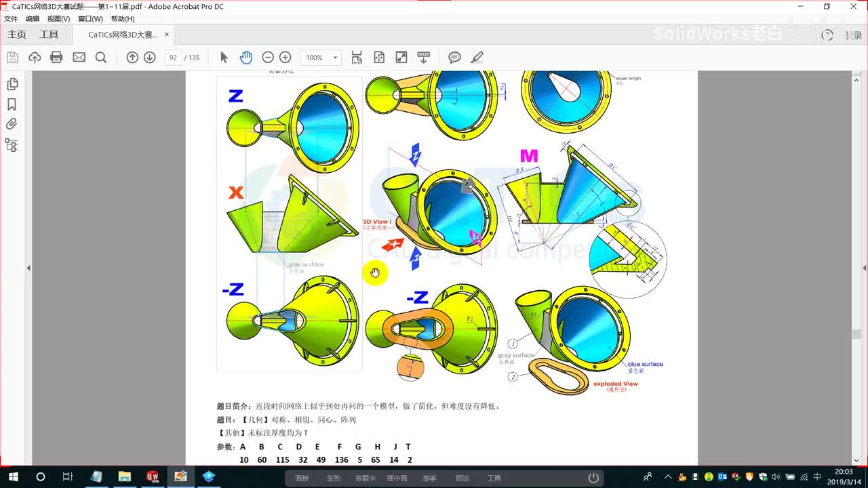868x488 pixels.
Task: Fit one full page to window
Action: (379, 58)
